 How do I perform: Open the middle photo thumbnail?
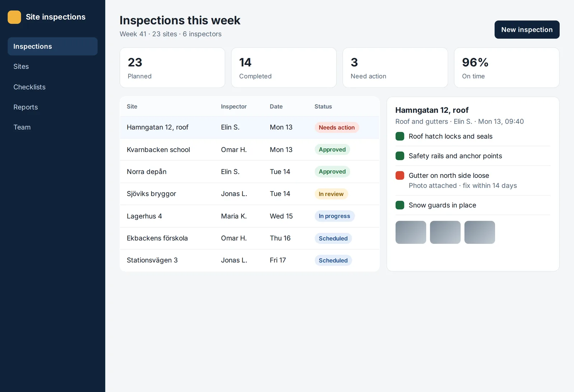pyautogui.click(x=445, y=232)
